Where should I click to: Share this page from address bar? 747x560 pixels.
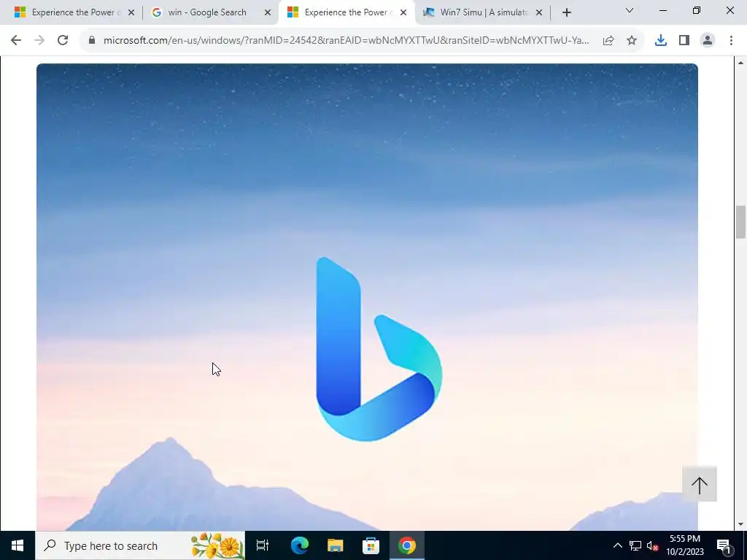click(x=608, y=41)
